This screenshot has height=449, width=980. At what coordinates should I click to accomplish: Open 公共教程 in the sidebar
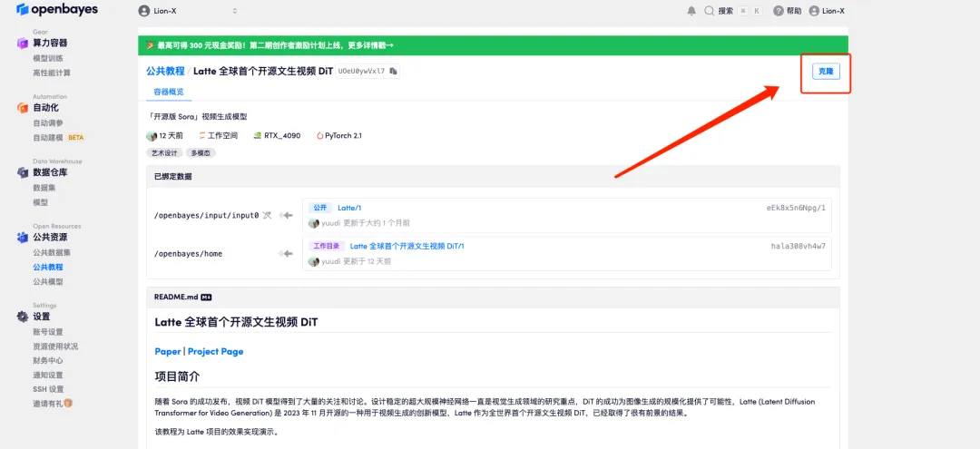[48, 267]
